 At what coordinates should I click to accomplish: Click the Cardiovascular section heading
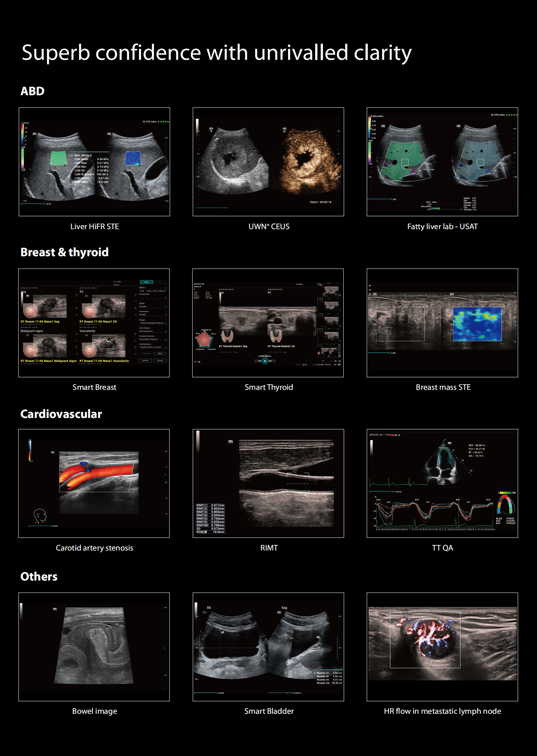(x=61, y=414)
